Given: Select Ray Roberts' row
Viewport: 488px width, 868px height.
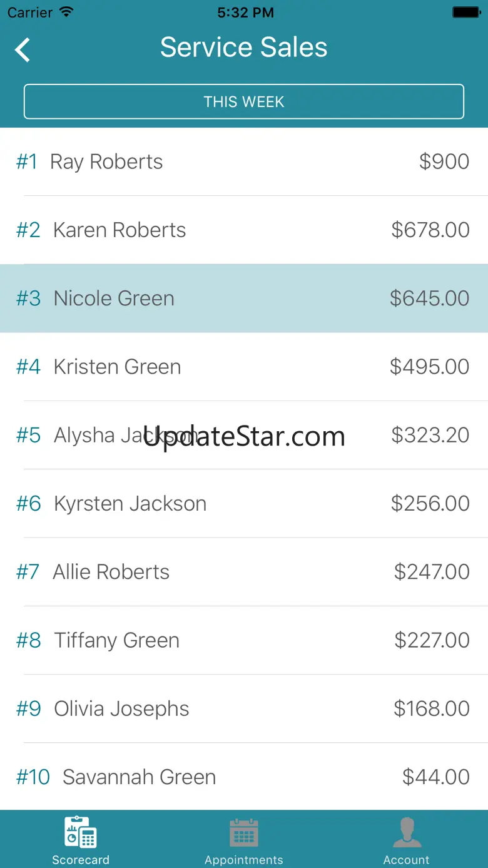Looking at the screenshot, I should pyautogui.click(x=244, y=161).
